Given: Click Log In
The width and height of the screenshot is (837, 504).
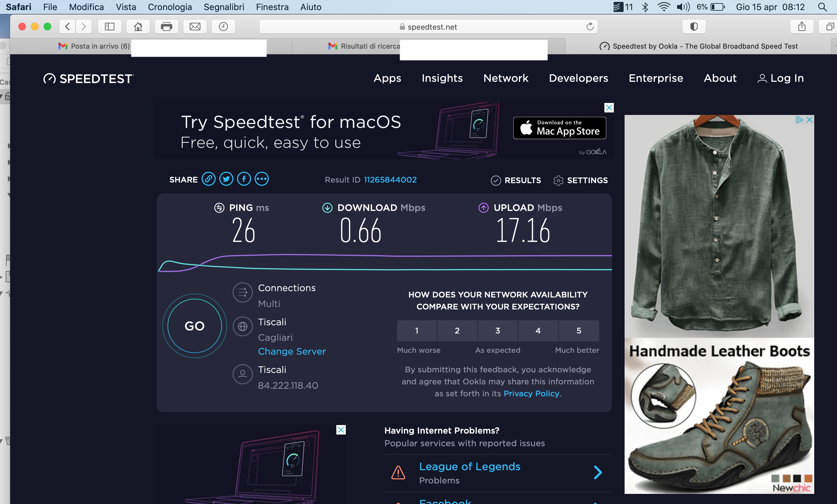Looking at the screenshot, I should [781, 78].
